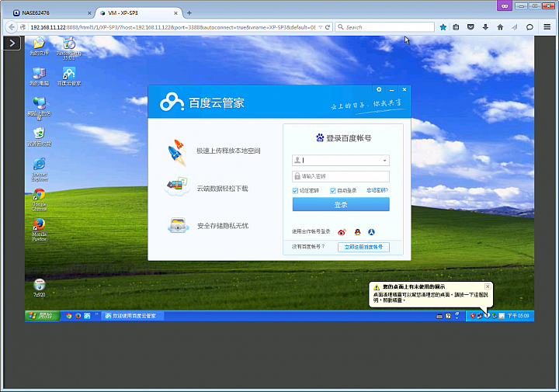The width and height of the screenshot is (559, 392).
Task: Open the 忘记密码? link
Action: [377, 190]
